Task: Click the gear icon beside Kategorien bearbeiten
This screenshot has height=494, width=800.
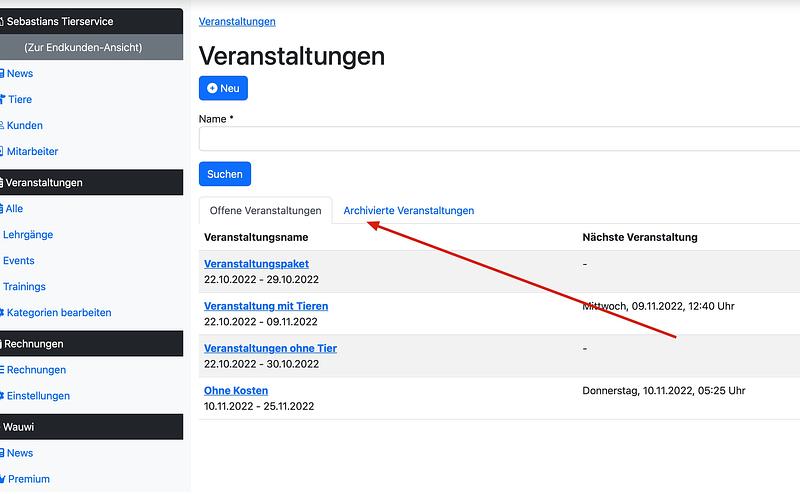Action: [2, 313]
